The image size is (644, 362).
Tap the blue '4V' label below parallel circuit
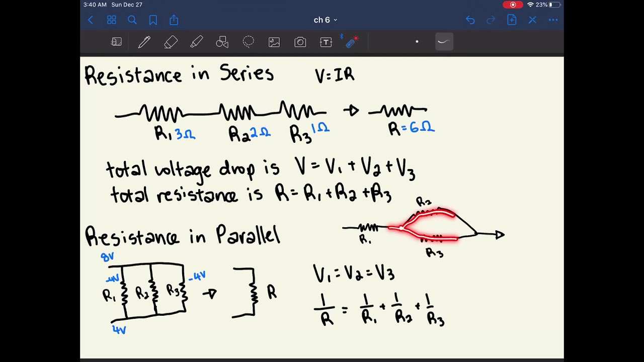(x=119, y=330)
